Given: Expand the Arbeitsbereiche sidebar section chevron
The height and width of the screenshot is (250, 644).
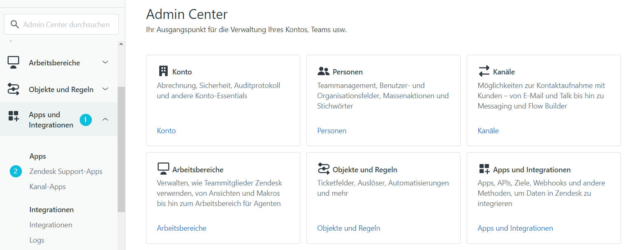Looking at the screenshot, I should (105, 62).
